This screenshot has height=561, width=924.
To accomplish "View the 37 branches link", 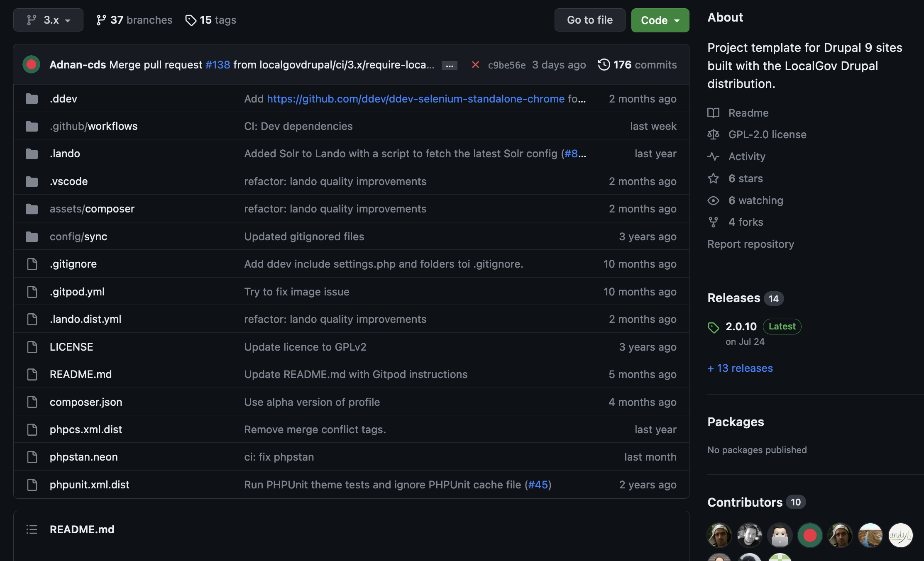I will 134,20.
